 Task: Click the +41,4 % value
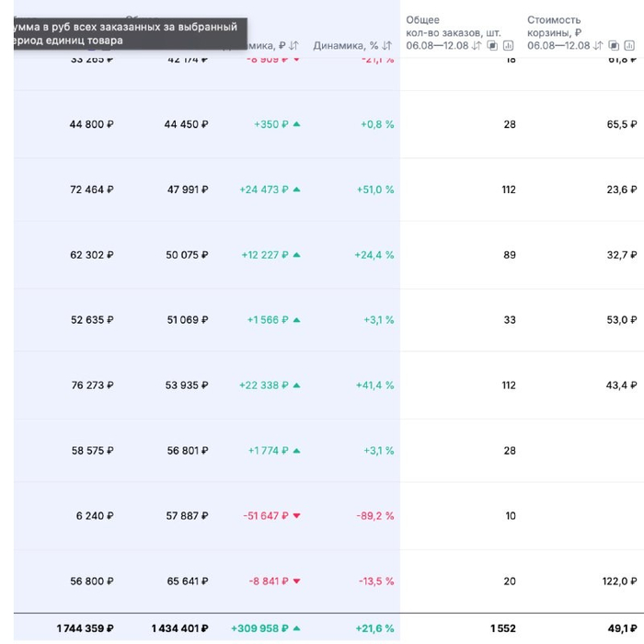click(x=374, y=385)
